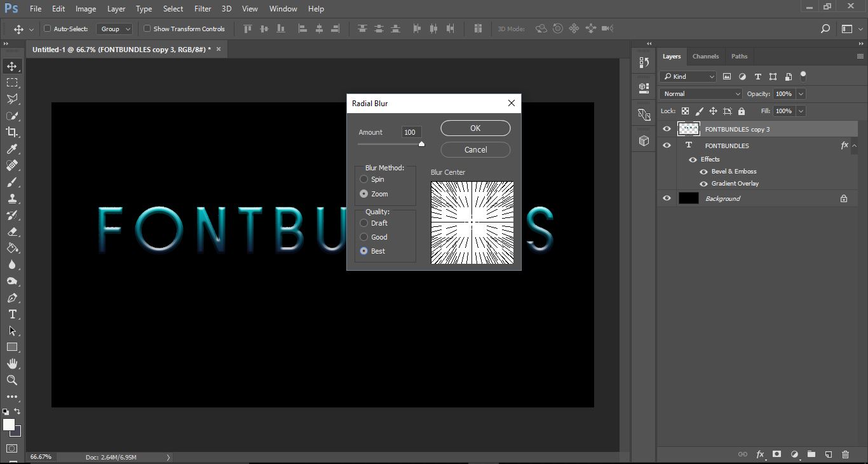The width and height of the screenshot is (868, 464).
Task: Select the Quick Selection tool
Action: tap(12, 116)
